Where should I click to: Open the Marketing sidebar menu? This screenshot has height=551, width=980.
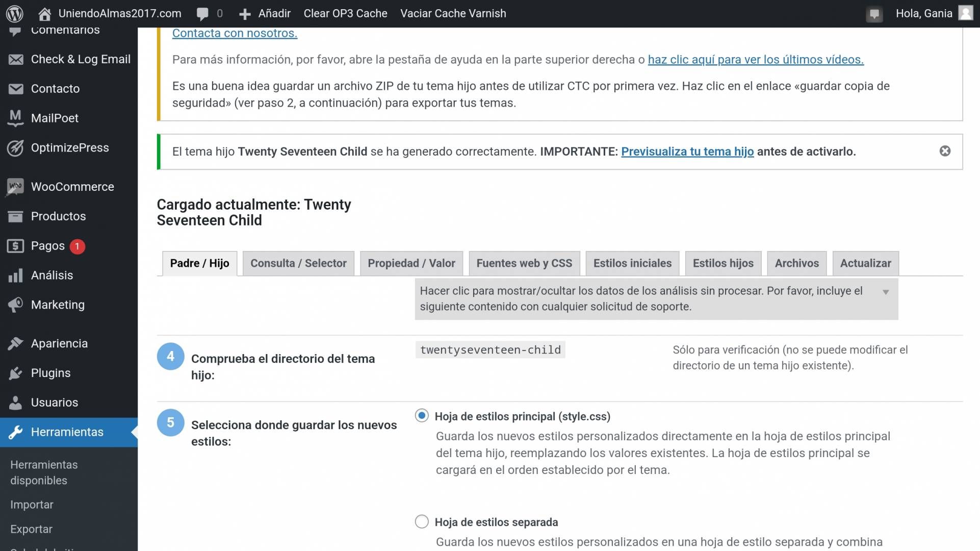click(69, 305)
